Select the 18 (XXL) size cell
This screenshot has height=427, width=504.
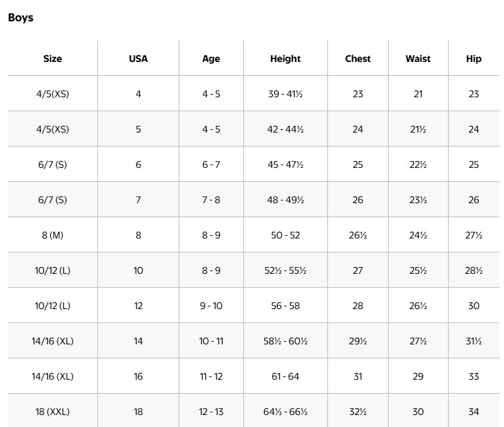pyautogui.click(x=53, y=412)
